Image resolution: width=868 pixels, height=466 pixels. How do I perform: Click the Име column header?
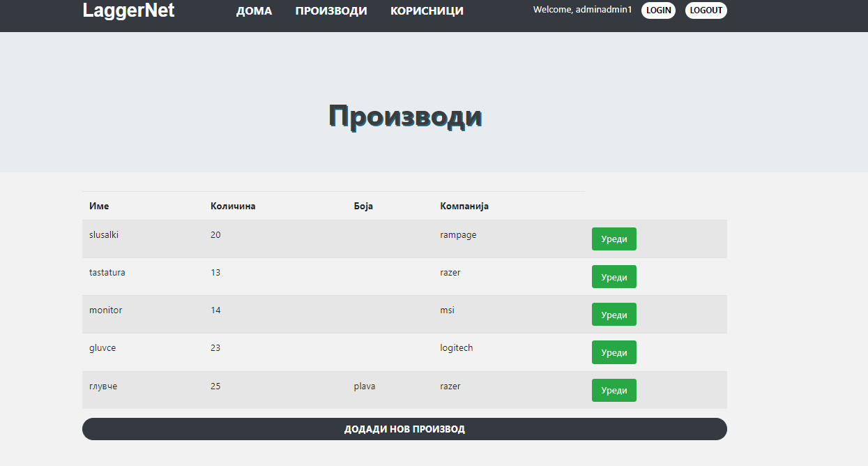pos(99,206)
